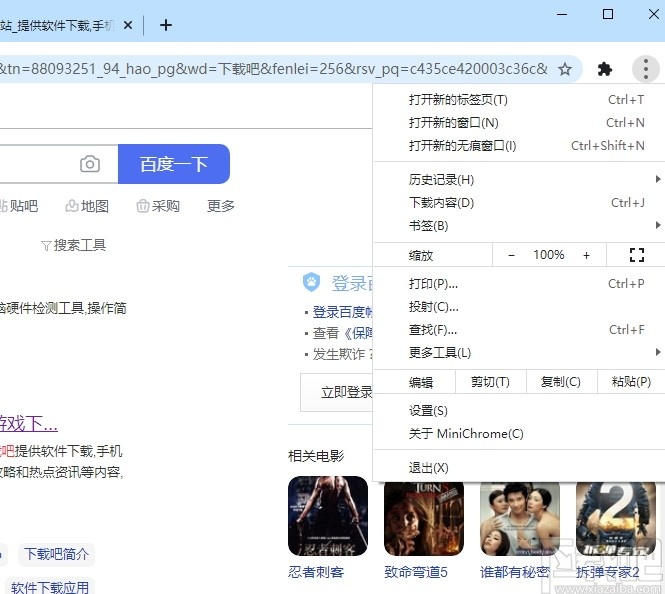Expand 书签(B) submenu
Image resolution: width=665 pixels, height=594 pixels.
point(520,225)
